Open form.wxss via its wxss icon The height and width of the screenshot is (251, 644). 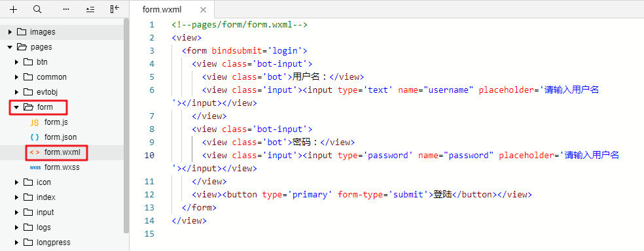pyautogui.click(x=35, y=167)
